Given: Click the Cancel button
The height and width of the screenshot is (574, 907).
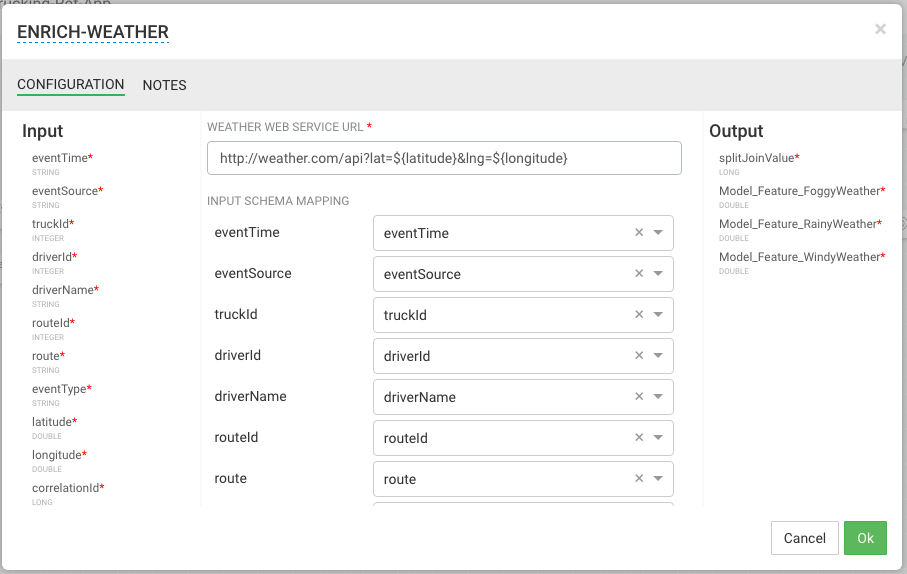Looking at the screenshot, I should coord(804,538).
